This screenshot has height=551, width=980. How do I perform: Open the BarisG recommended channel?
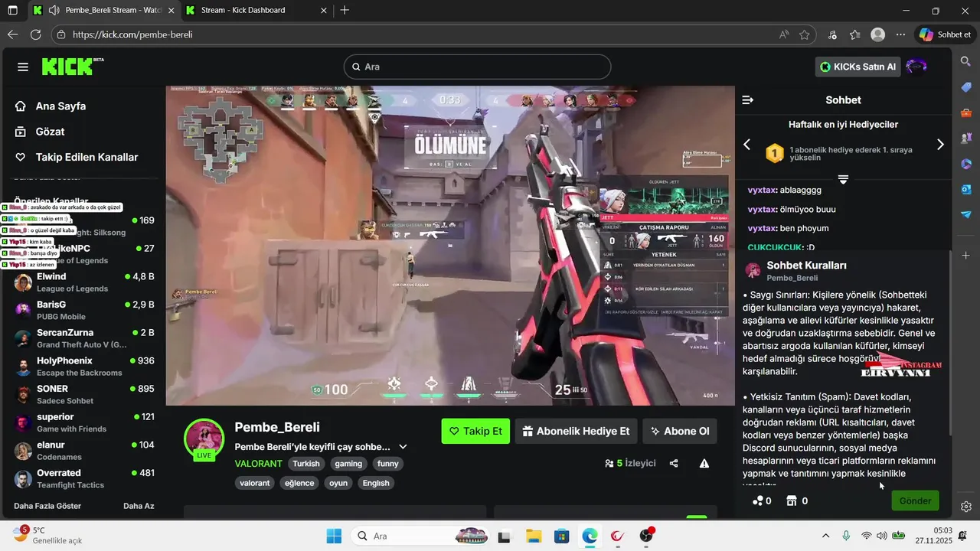tap(84, 310)
